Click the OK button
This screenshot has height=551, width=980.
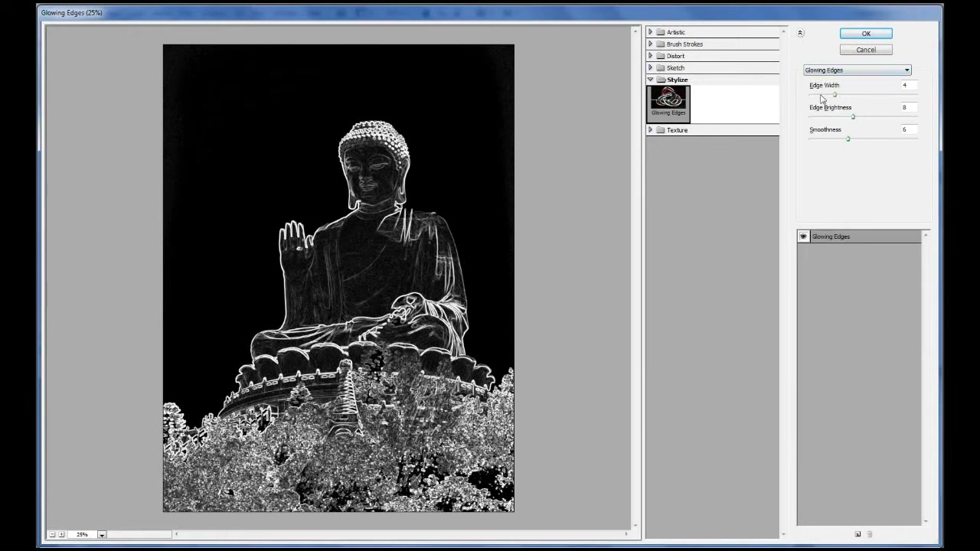pos(866,34)
